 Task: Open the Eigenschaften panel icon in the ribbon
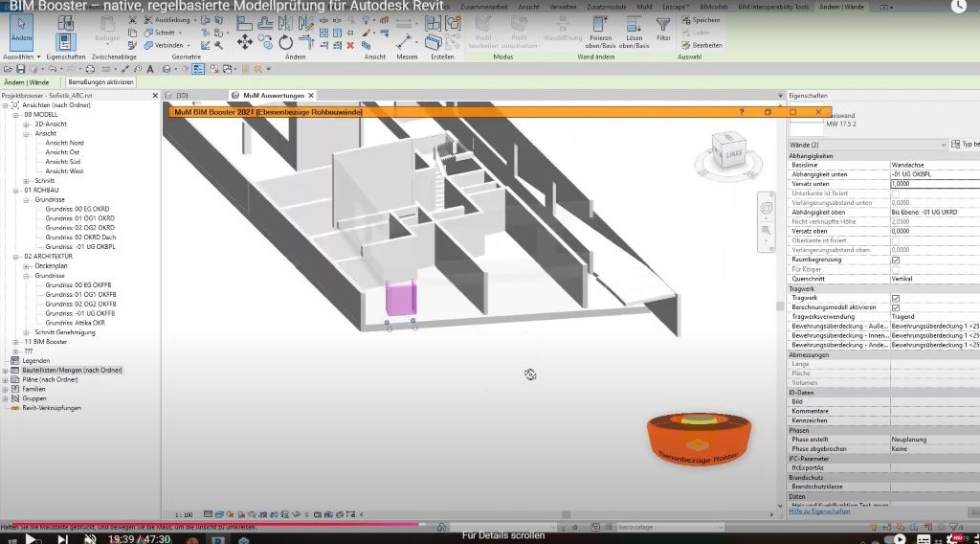click(x=66, y=41)
